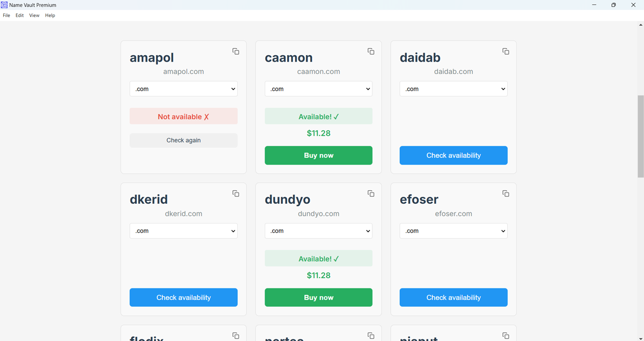Click the scrollbar up arrow
The image size is (644, 341).
[640, 25]
